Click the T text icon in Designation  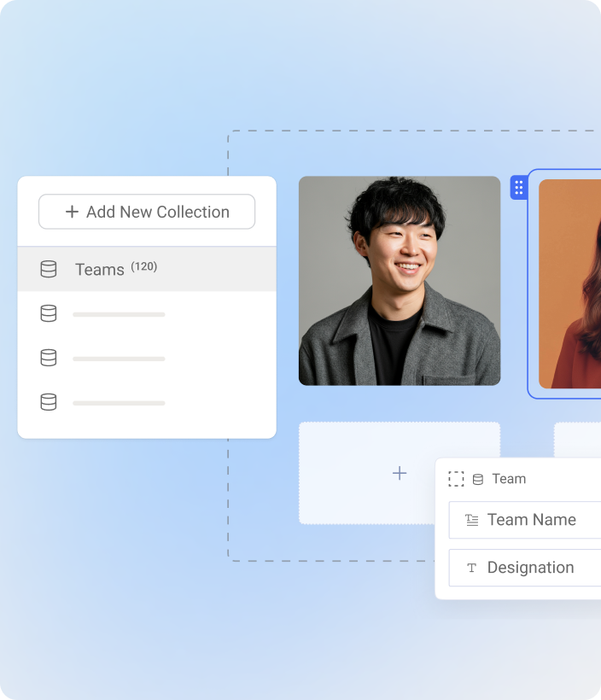pyautogui.click(x=471, y=568)
